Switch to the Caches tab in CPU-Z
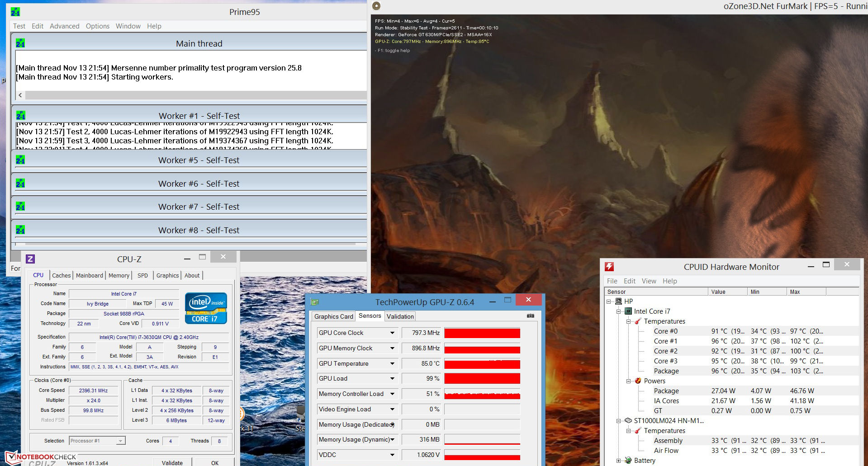The height and width of the screenshot is (466, 868). (62, 275)
